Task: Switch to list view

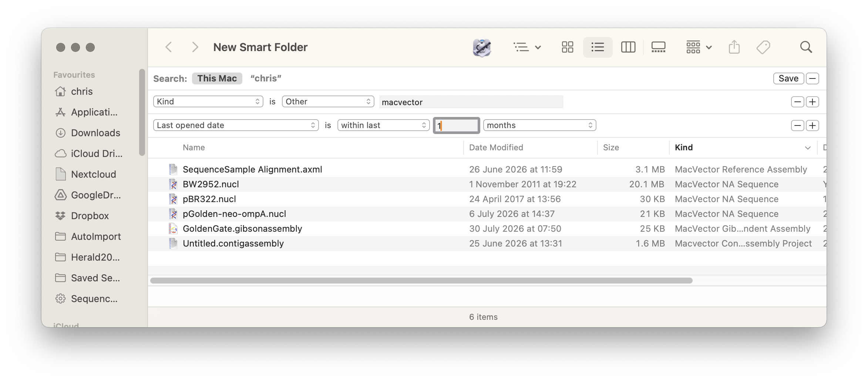Action: coord(598,47)
